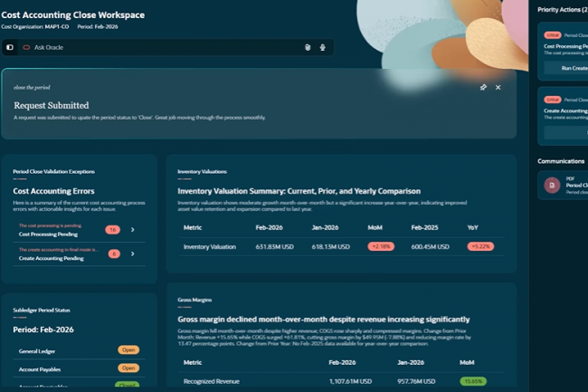Click the clipboard icon in the Ask Oracle bar
This screenshot has width=588, height=392.
(x=308, y=47)
